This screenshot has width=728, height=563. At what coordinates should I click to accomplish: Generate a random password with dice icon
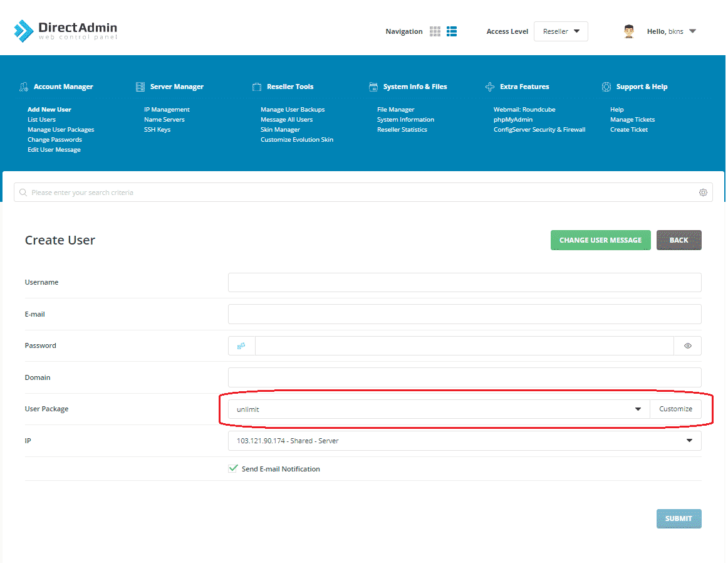click(241, 345)
